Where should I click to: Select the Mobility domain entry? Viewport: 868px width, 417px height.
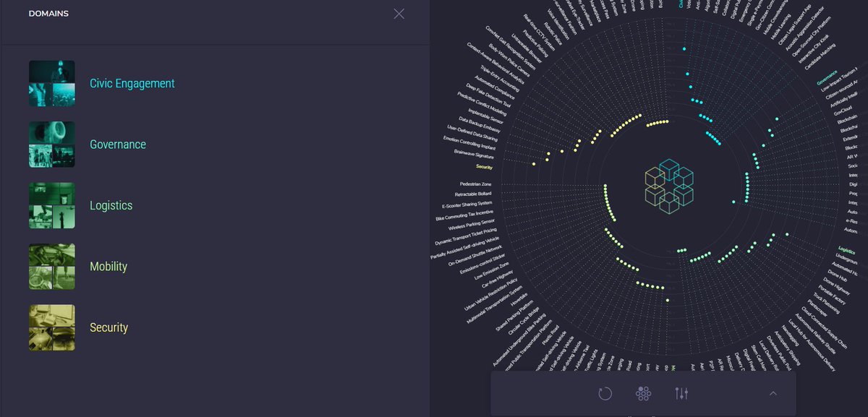click(x=109, y=266)
